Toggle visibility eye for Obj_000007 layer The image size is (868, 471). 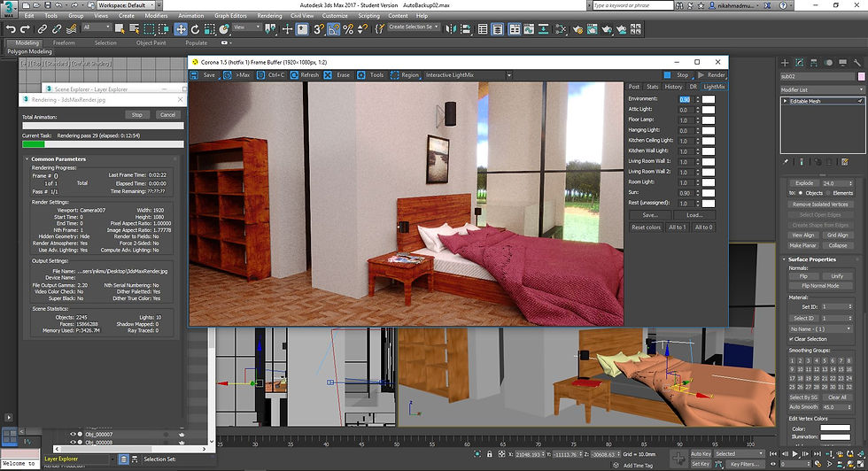click(73, 435)
